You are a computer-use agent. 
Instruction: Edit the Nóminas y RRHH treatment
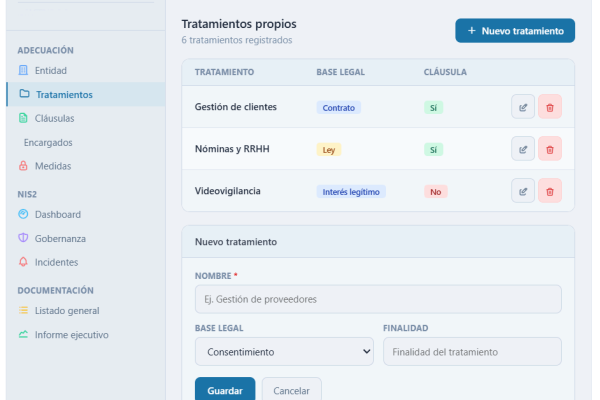click(x=523, y=149)
